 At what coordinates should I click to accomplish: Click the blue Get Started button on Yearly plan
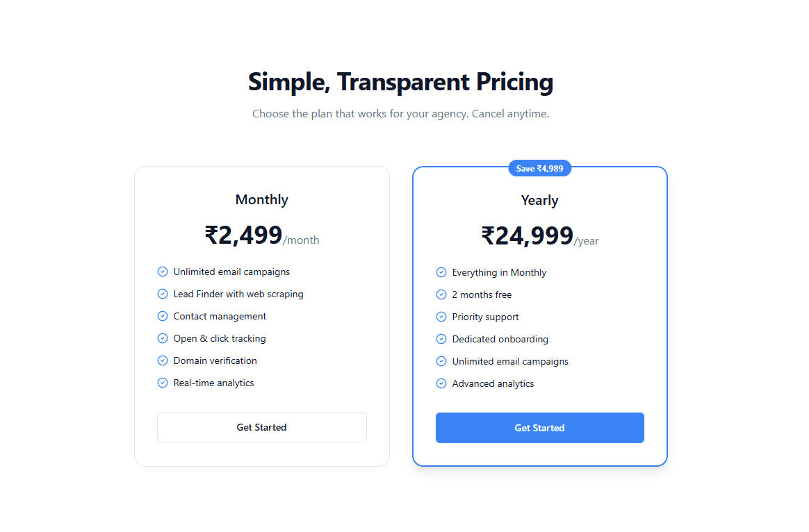(539, 428)
